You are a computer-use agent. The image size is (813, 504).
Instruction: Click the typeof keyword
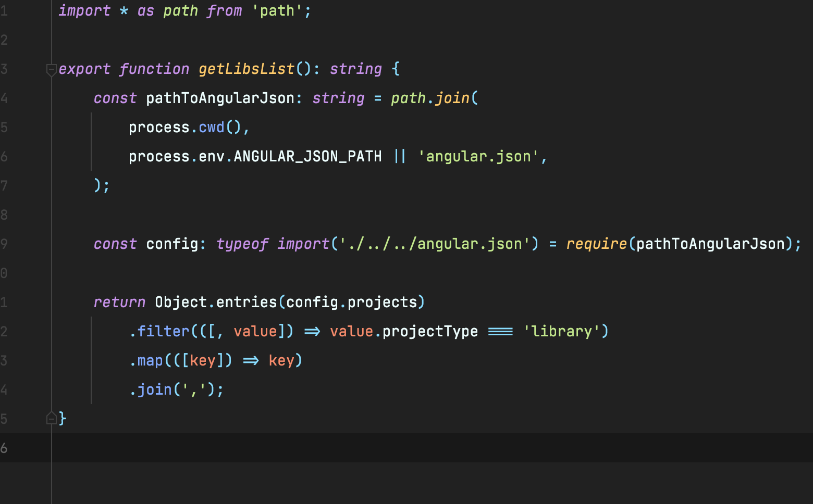[x=242, y=244]
